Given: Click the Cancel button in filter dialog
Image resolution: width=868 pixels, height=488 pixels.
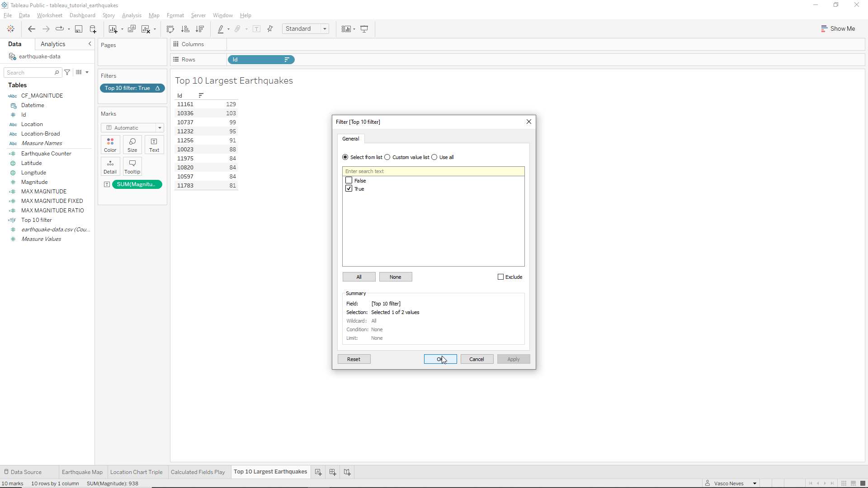Looking at the screenshot, I should [476, 359].
